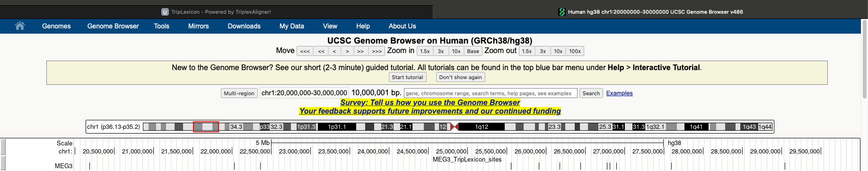Image resolution: width=868 pixels, height=171 pixels.
Task: Click ideogram band 1p31.1
Action: point(337,127)
